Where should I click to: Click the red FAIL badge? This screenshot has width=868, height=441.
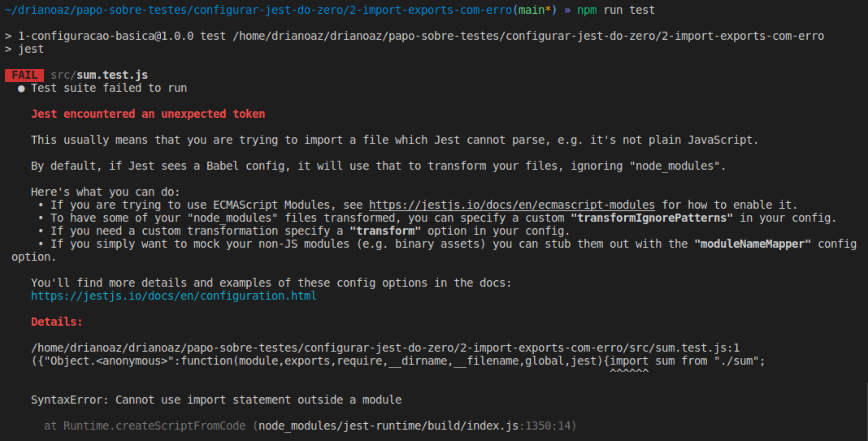[24, 75]
